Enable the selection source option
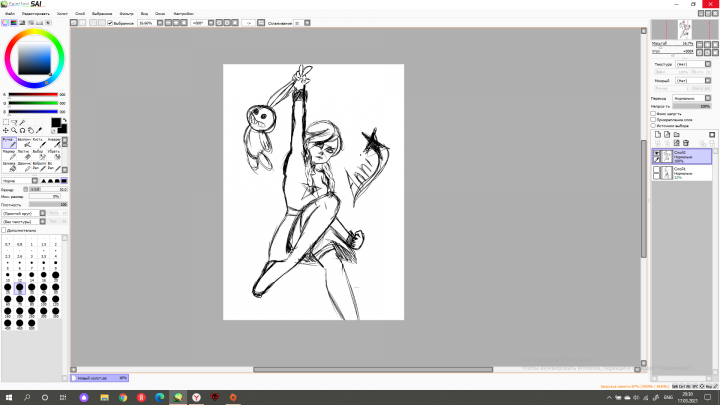Viewport: 720px width, 405px height. click(653, 125)
